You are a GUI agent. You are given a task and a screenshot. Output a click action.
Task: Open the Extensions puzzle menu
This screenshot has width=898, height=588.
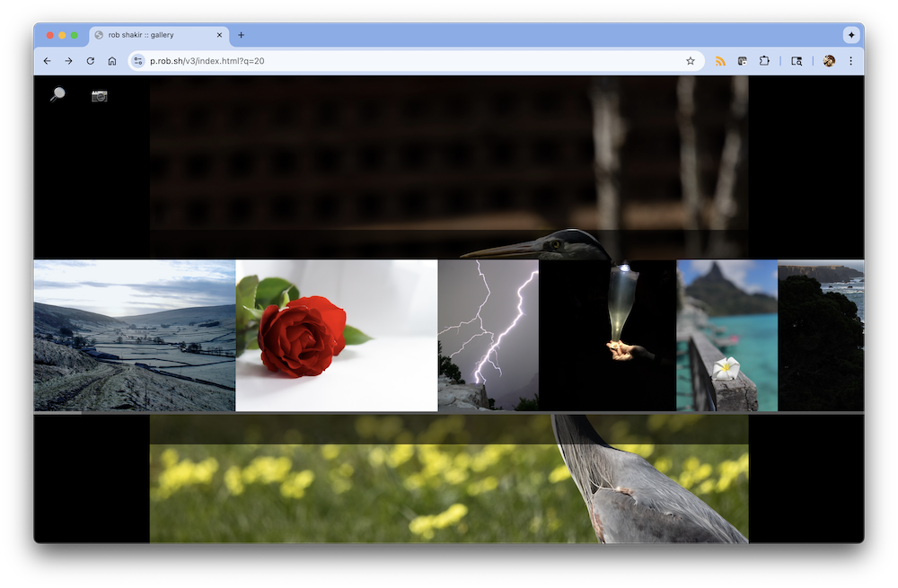(764, 61)
